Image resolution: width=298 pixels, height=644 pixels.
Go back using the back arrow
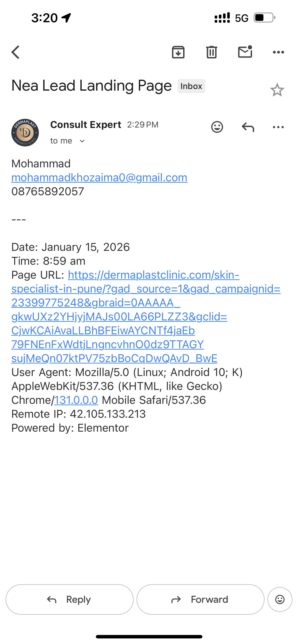(16, 52)
